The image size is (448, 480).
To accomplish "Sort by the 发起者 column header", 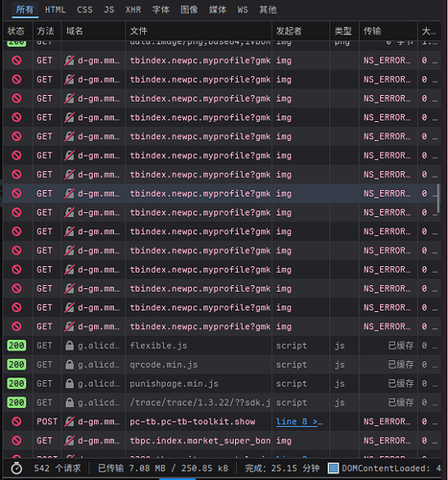I will point(300,31).
